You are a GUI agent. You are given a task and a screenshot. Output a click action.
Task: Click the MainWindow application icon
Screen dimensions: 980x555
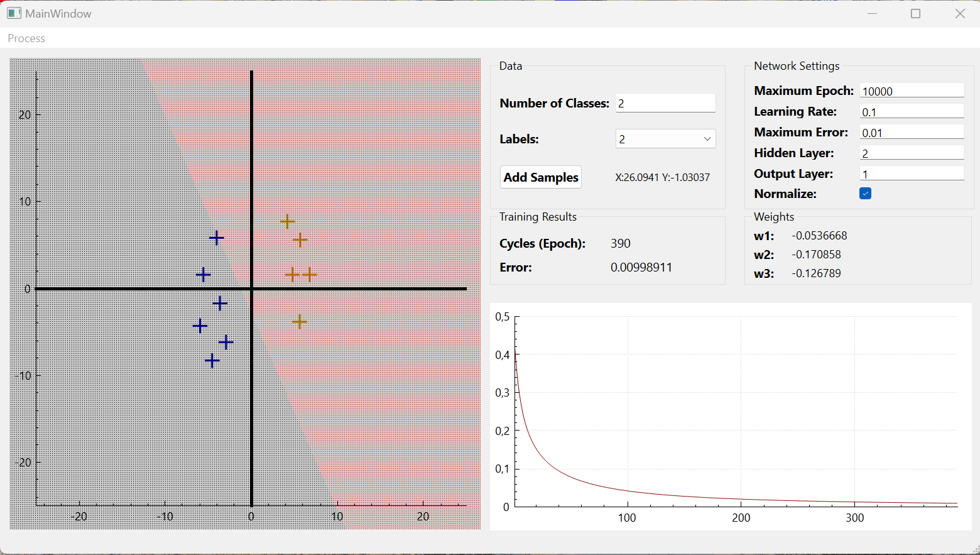[x=13, y=13]
